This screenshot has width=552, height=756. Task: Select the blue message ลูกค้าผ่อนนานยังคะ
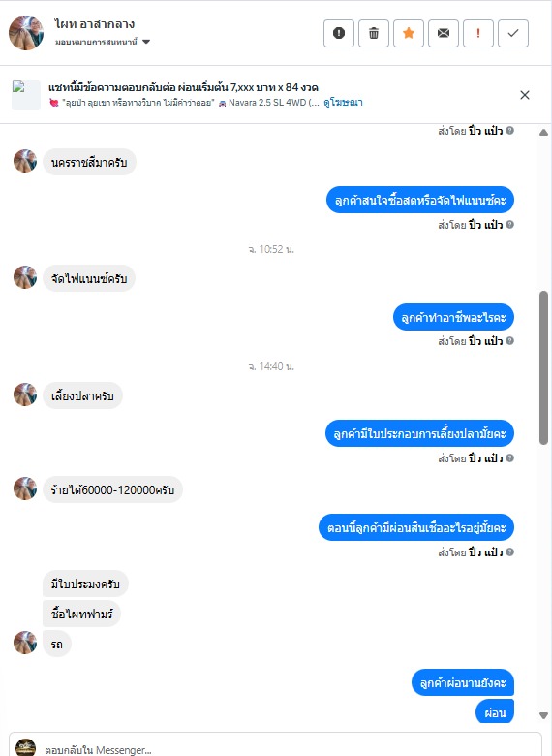pos(463,682)
